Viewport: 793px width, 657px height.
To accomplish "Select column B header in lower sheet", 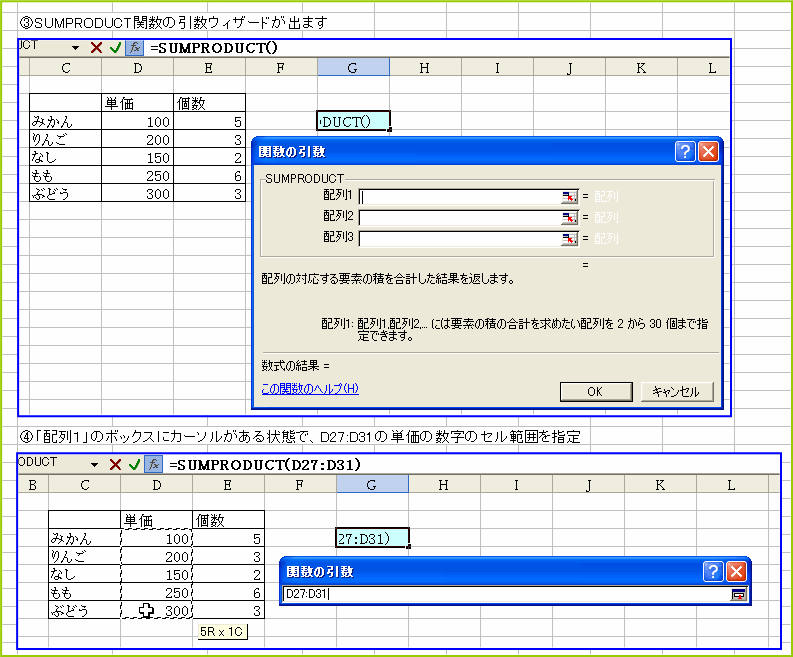I will point(33,485).
